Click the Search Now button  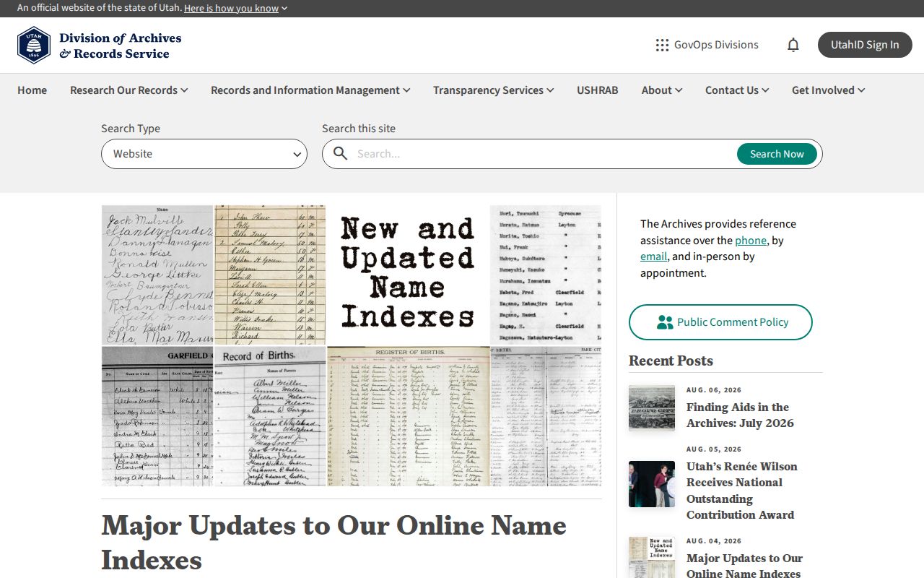tap(777, 154)
